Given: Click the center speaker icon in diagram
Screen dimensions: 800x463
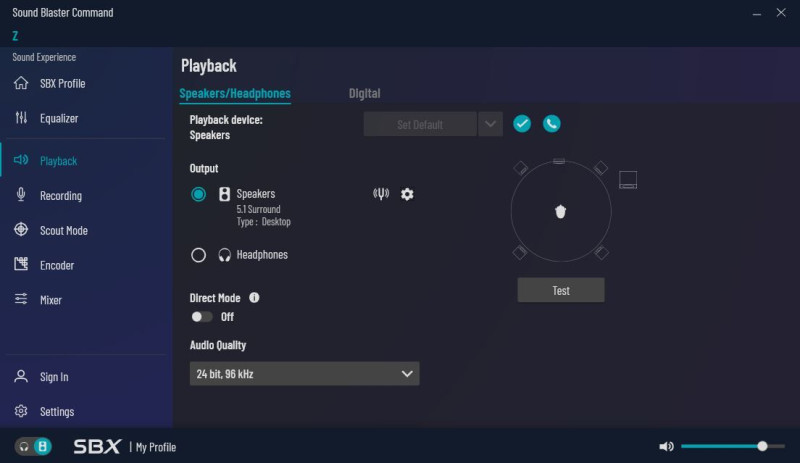Looking at the screenshot, I should point(559,161).
